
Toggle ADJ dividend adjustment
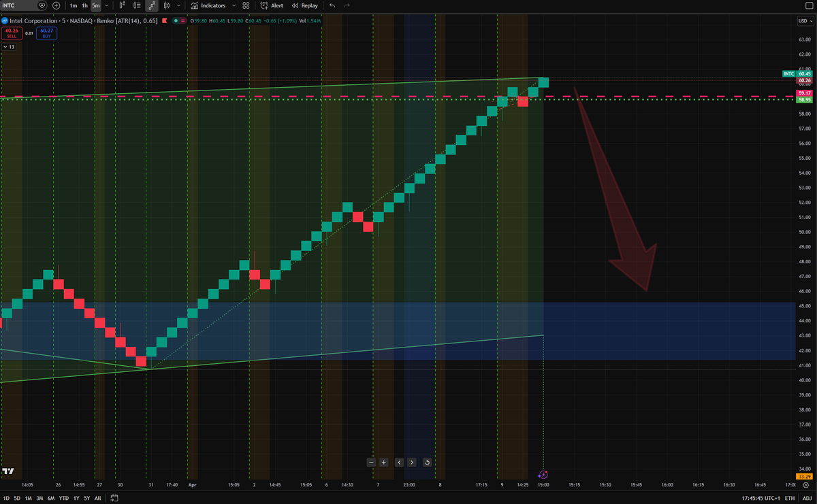pos(806,499)
